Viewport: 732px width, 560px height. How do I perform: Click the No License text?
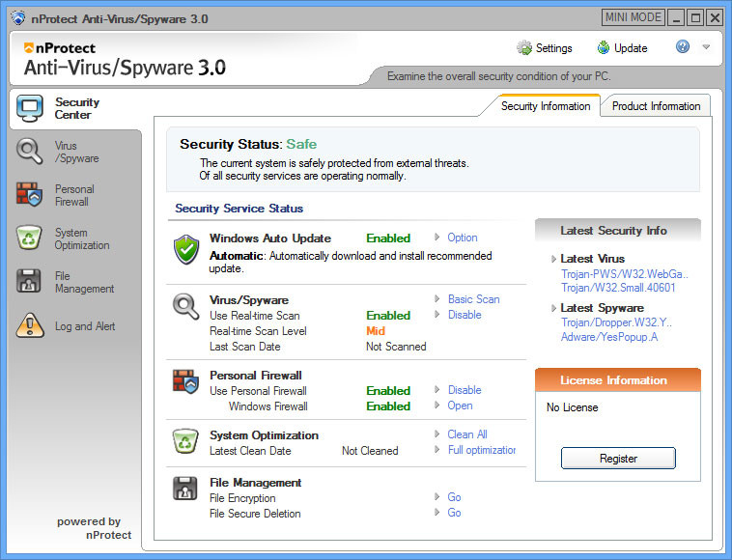[572, 407]
